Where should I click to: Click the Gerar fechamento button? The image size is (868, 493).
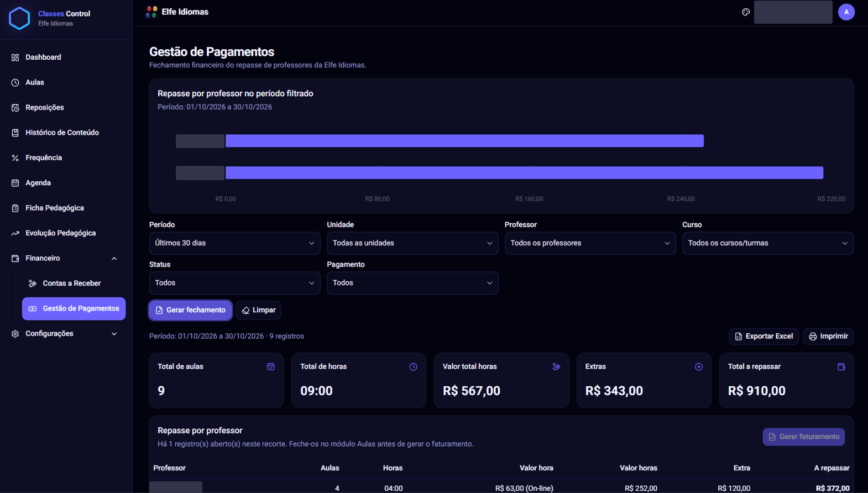click(190, 310)
